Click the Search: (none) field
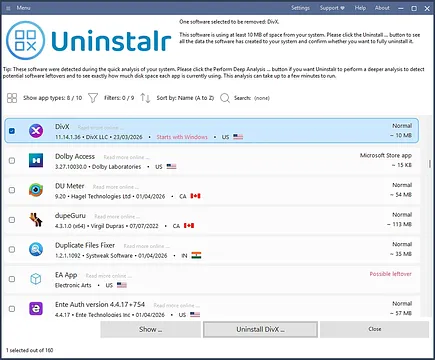 point(252,98)
